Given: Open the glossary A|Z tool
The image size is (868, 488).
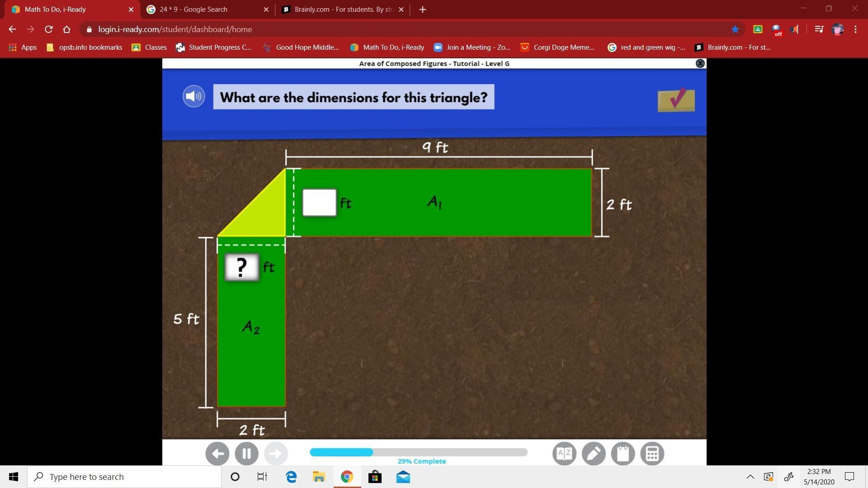Looking at the screenshot, I should point(564,453).
